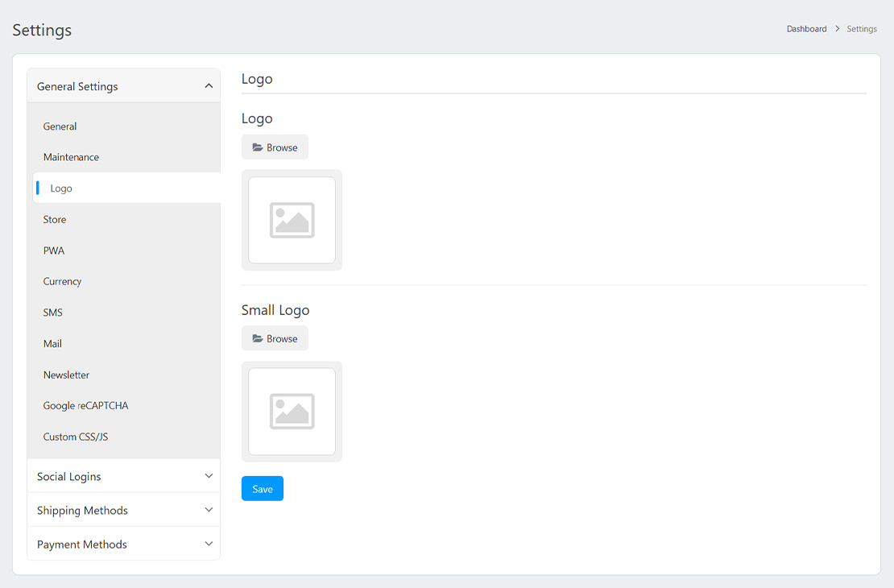
Task: Open Mail settings
Action: [53, 344]
